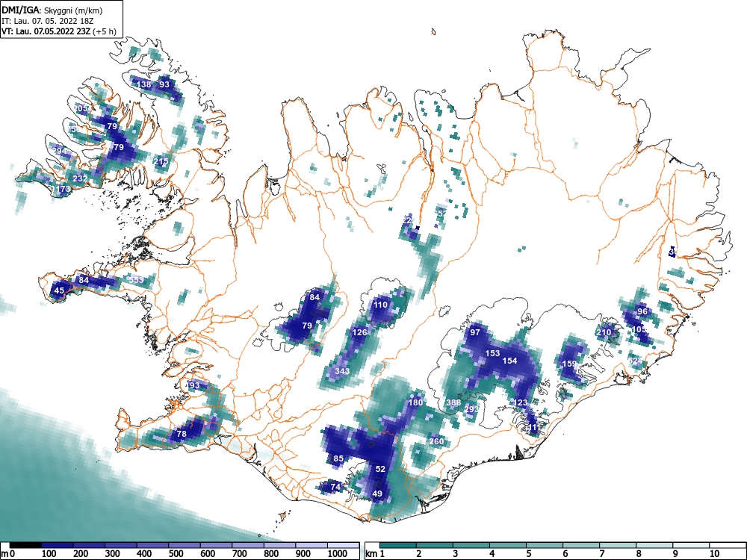Click visibility value '93' next to 138
This screenshot has width=747, height=560.
point(164,84)
